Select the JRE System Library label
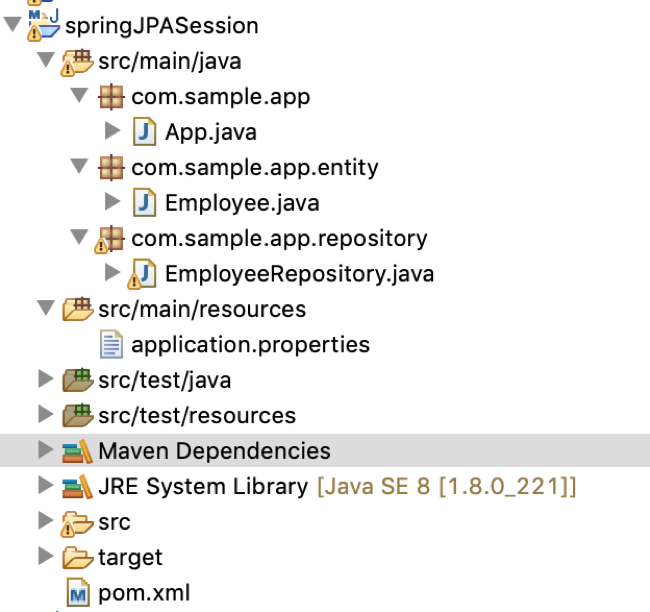The height and width of the screenshot is (612, 650). tap(204, 486)
